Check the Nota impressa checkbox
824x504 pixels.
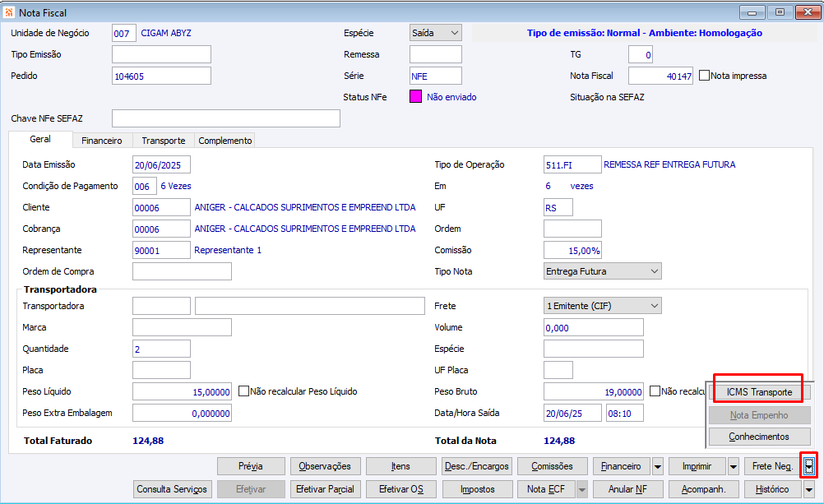(x=704, y=76)
